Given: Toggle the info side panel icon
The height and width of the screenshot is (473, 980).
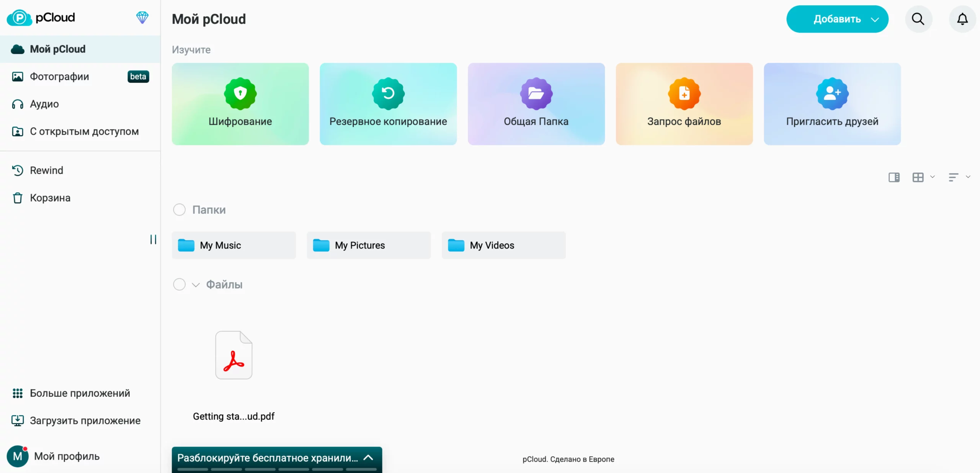Looking at the screenshot, I should (x=894, y=177).
